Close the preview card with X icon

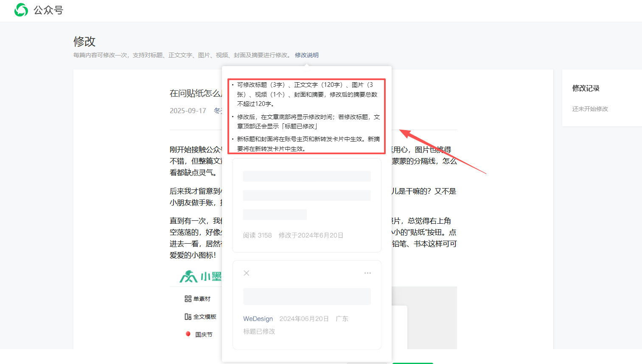click(246, 273)
